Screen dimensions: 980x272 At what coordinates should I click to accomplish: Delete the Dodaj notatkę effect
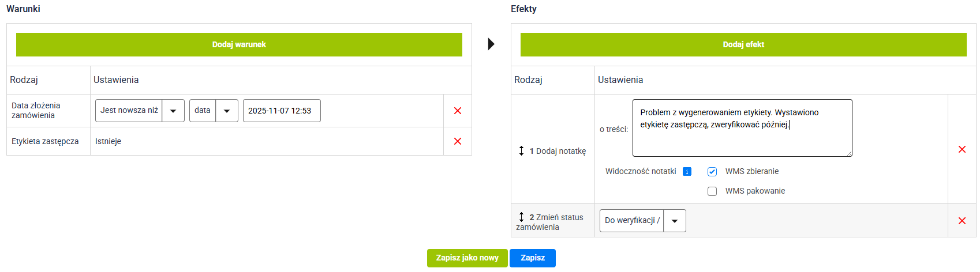coord(962,149)
